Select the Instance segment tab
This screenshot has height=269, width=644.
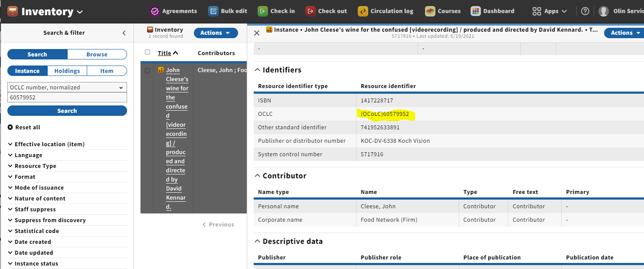(27, 71)
